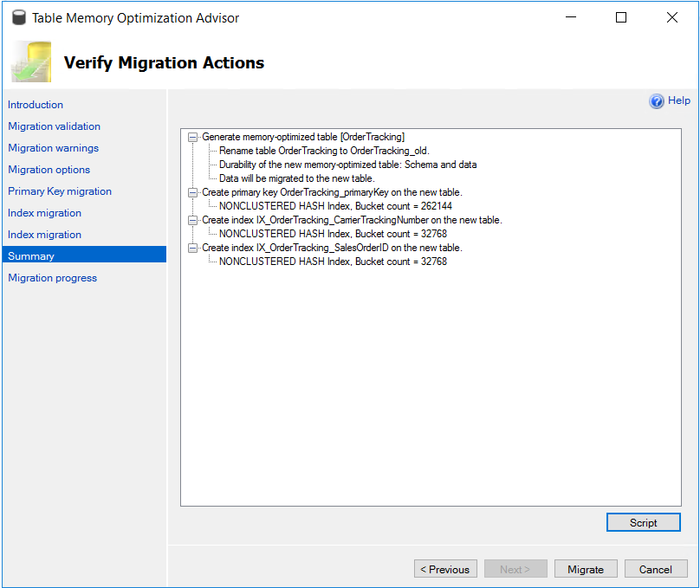Open Primary Key migration step
The height and width of the screenshot is (588, 700).
[60, 191]
